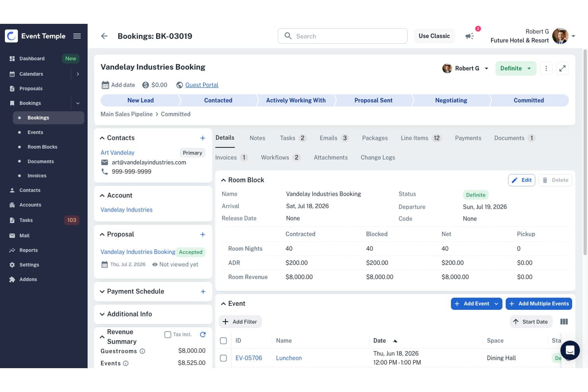The height and width of the screenshot is (392, 588).
Task: Go back using the left arrow icon
Action: click(x=104, y=36)
